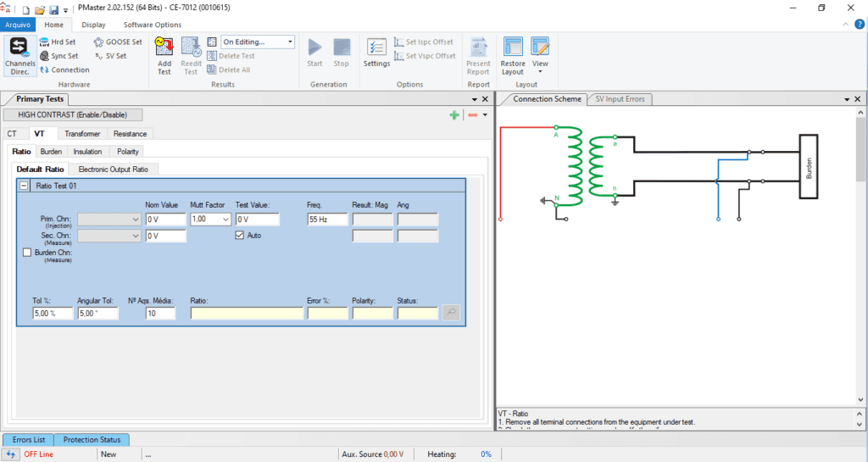Image resolution: width=868 pixels, height=462 pixels.
Task: Click the green plus add icon
Action: pyautogui.click(x=454, y=114)
